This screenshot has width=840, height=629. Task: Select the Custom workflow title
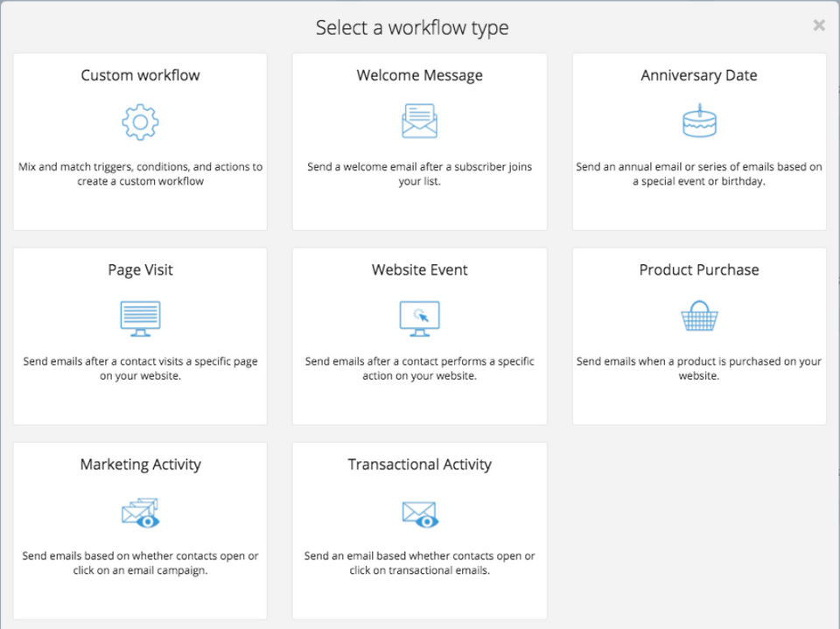[x=140, y=75]
